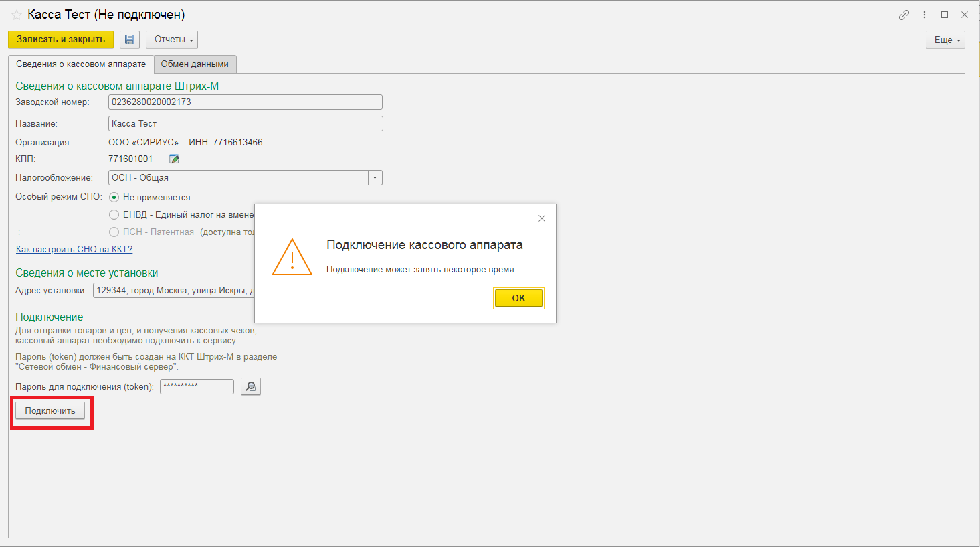Select the Сведения о кассовом аппарате tab
The height and width of the screenshot is (547, 980).
tap(81, 64)
